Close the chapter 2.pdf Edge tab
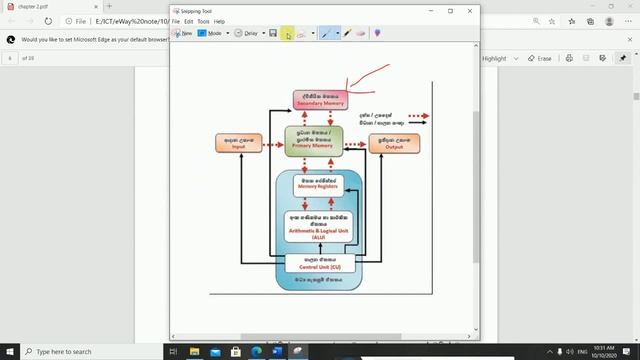The height and width of the screenshot is (360, 640). point(96,7)
